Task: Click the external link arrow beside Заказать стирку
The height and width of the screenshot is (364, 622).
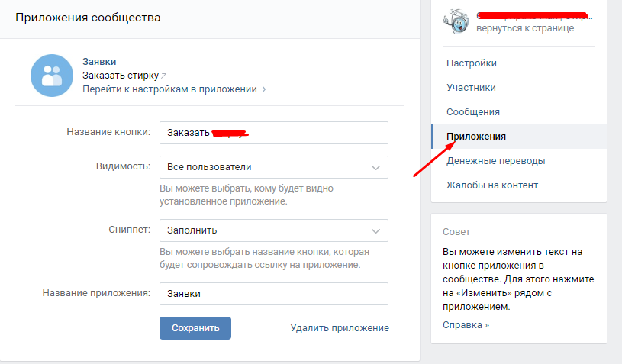Action: point(164,76)
